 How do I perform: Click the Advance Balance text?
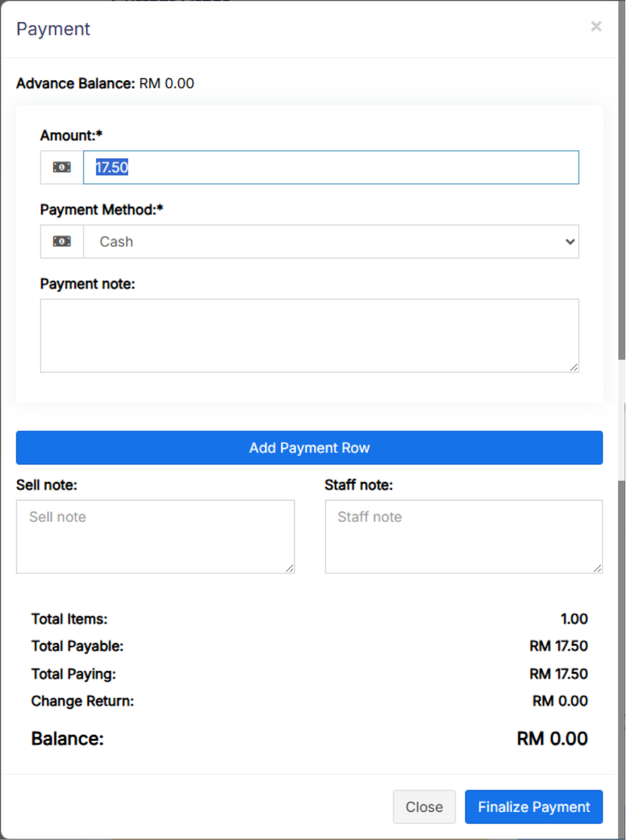[x=105, y=84]
